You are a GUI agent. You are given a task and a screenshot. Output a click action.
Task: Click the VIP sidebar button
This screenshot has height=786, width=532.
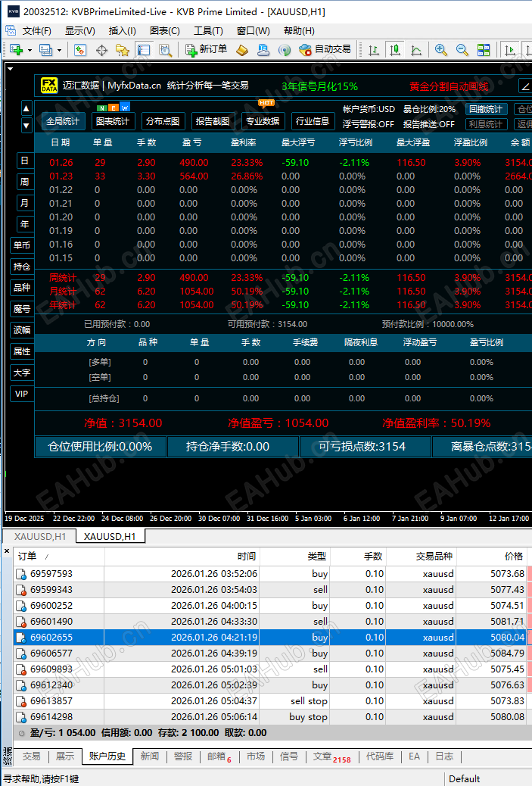22,394
